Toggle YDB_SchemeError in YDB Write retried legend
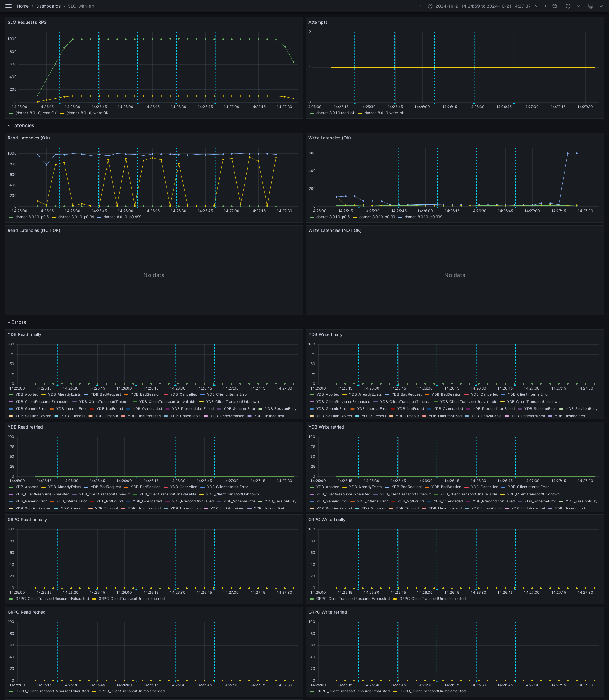This screenshot has height=700, width=609. 540,501
